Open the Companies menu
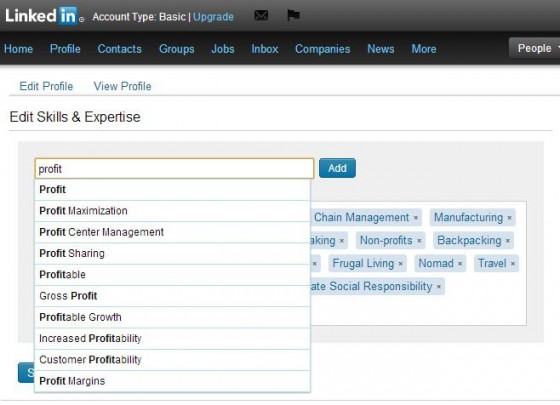This screenshot has width=560, height=405. tap(322, 49)
